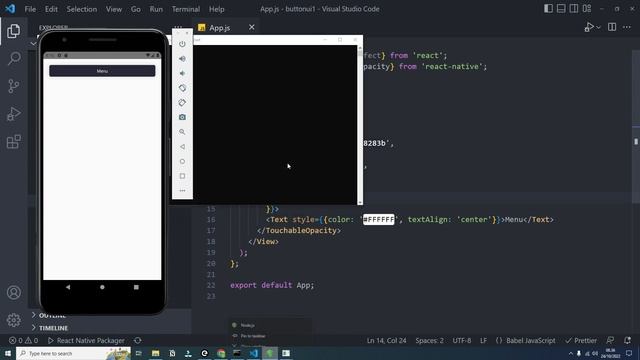Open the Run menu
640x360 pixels.
156,9
